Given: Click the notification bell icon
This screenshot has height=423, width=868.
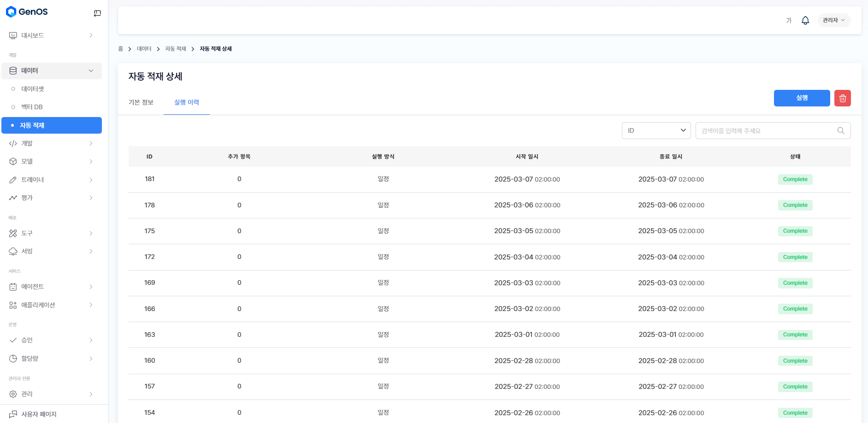Looking at the screenshot, I should [805, 20].
